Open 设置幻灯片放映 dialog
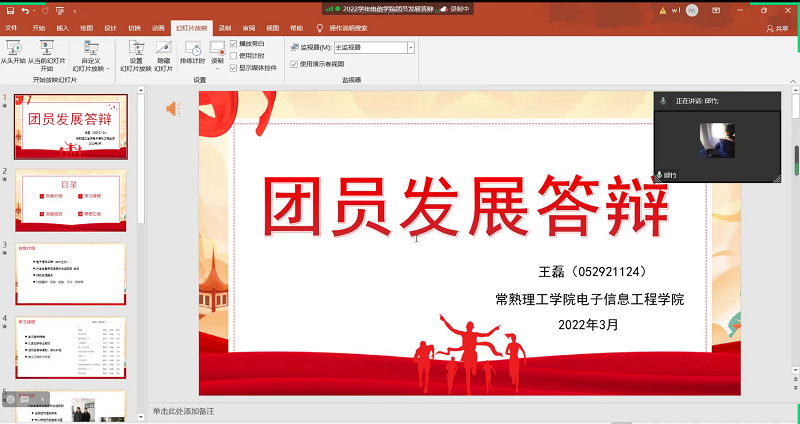This screenshot has height=424, width=800. pos(136,56)
